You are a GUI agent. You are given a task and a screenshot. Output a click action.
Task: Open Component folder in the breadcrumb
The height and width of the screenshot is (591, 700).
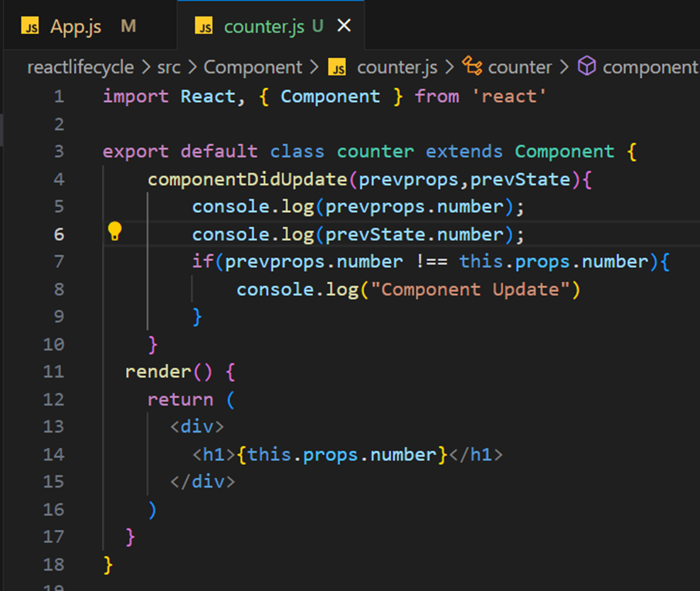click(253, 67)
